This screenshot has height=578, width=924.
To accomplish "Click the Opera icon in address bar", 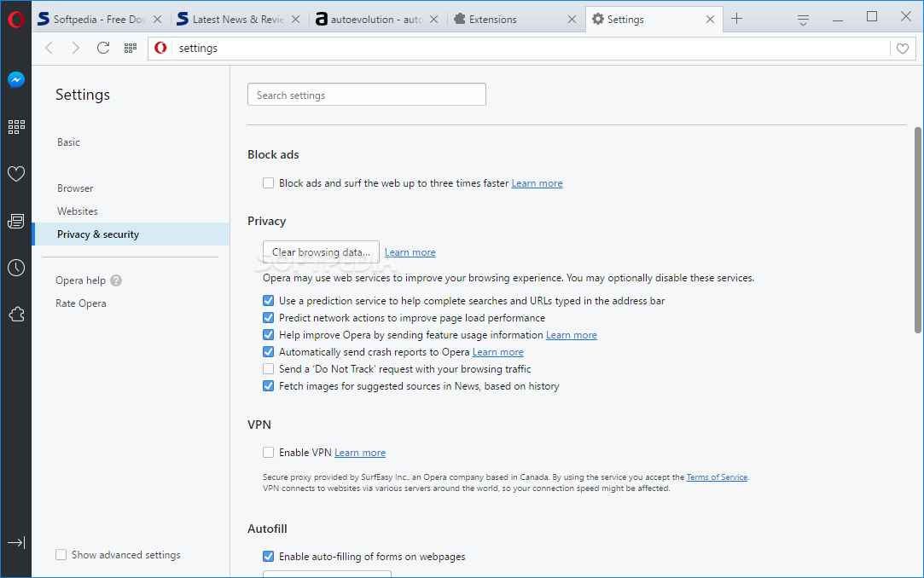I will tap(160, 48).
